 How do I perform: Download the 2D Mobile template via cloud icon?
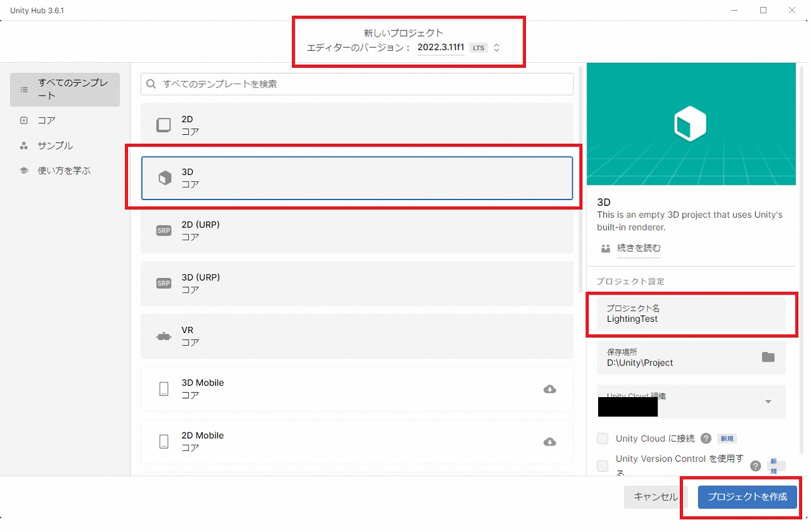pos(550,441)
